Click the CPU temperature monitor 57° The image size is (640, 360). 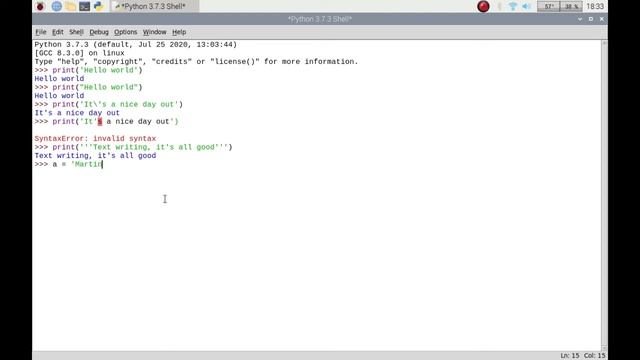click(548, 6)
